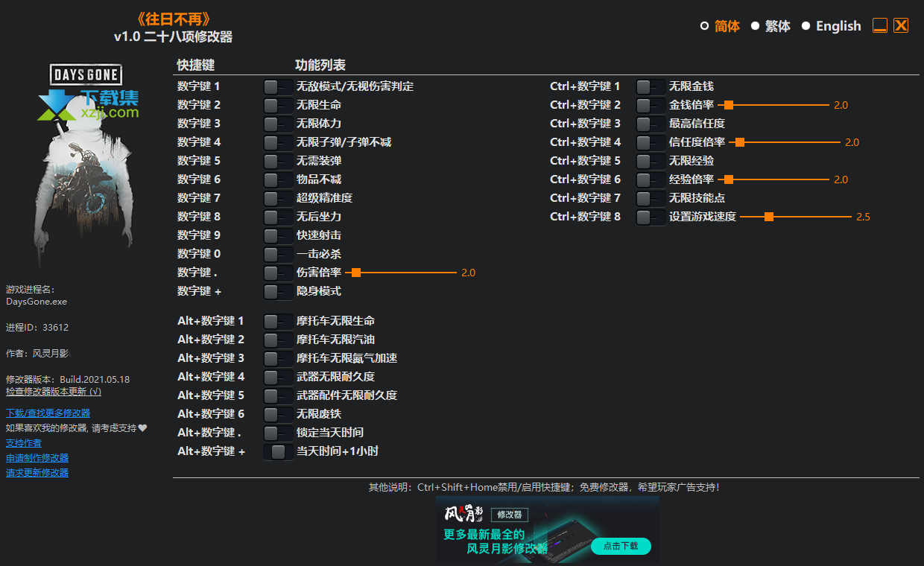Toggle 超级精准度 switch
This screenshot has height=566, width=924.
point(279,198)
